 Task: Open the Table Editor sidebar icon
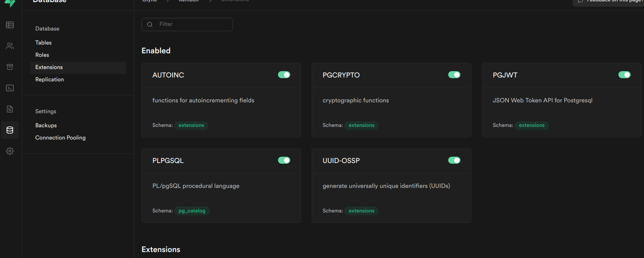pos(10,25)
